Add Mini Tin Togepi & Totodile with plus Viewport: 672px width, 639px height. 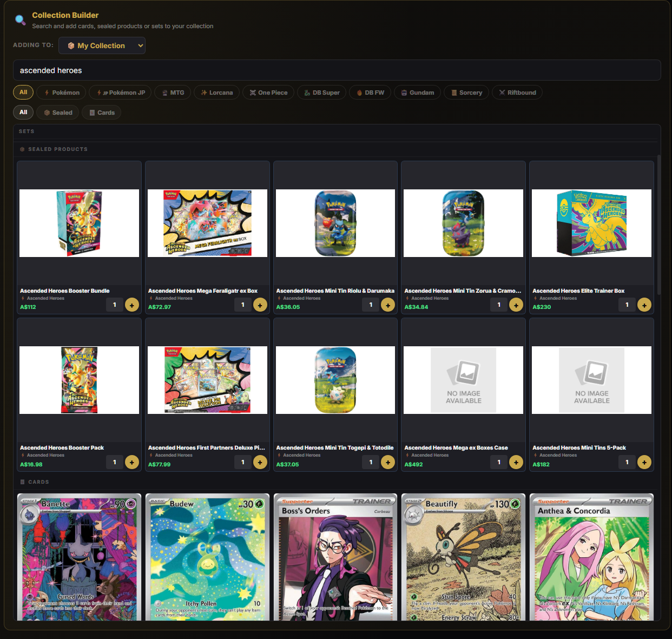point(388,462)
